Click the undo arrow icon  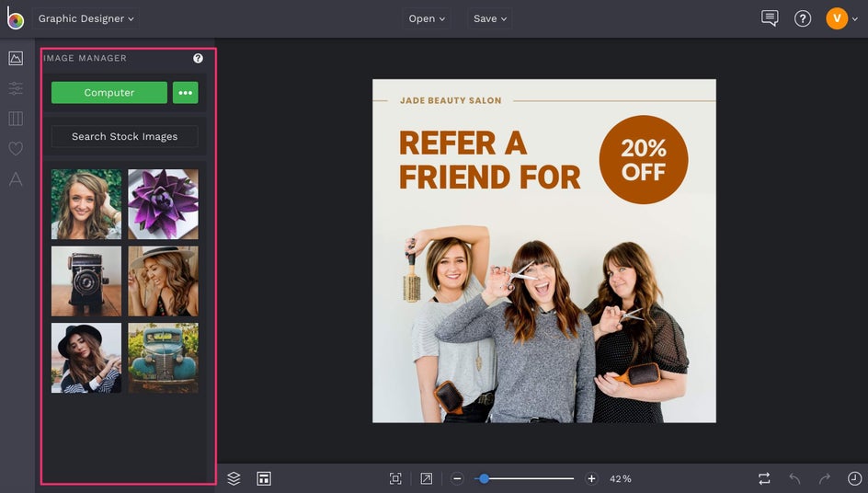(794, 478)
